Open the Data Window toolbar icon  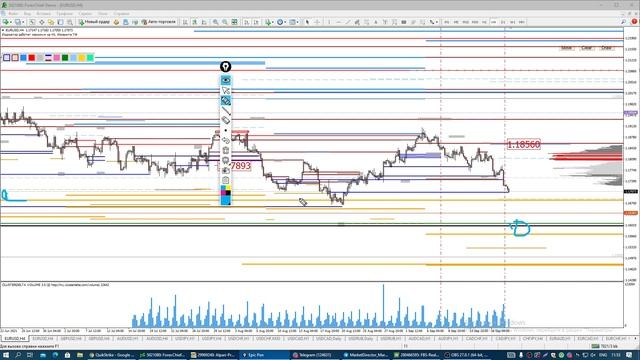(x=42, y=22)
